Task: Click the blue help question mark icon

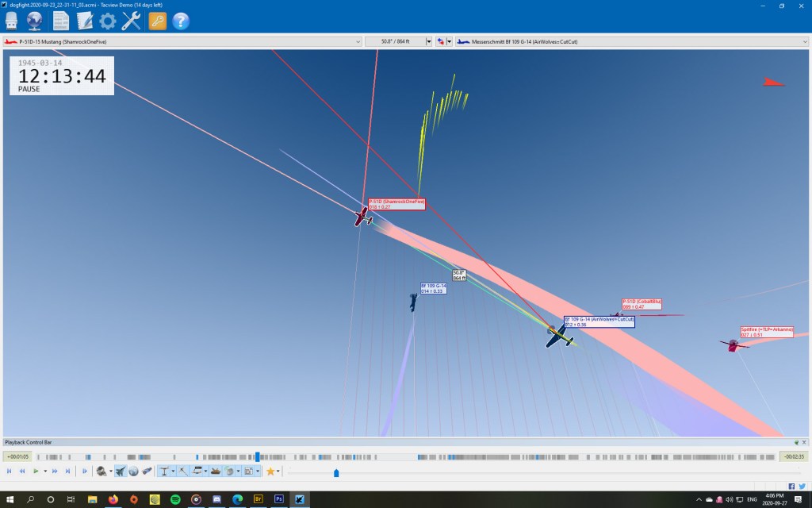Action: coord(181,21)
